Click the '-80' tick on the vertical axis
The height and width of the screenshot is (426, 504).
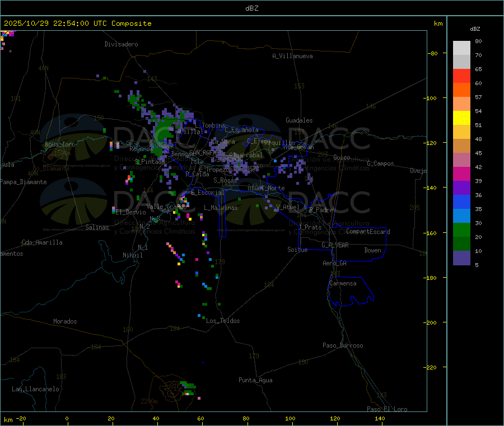click(x=433, y=53)
